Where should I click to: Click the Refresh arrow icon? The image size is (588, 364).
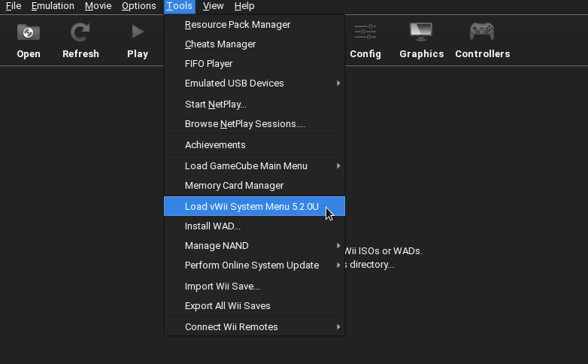pyautogui.click(x=80, y=32)
